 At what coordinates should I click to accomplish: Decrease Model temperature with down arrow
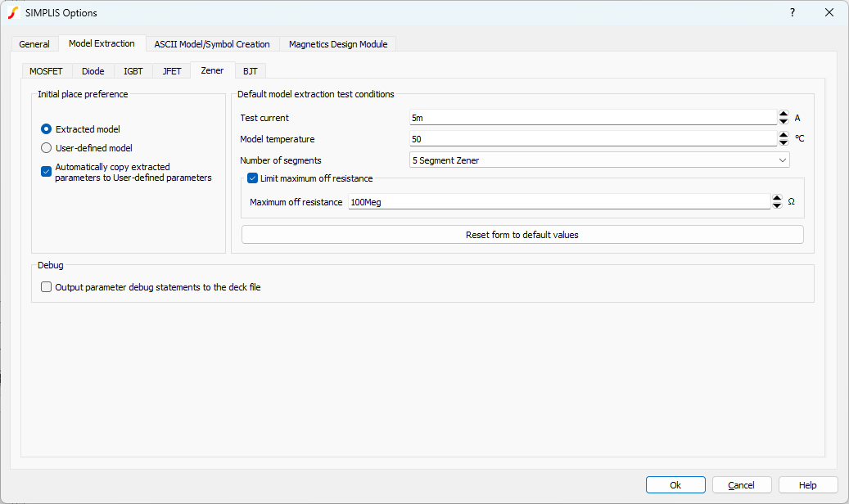pyautogui.click(x=784, y=143)
